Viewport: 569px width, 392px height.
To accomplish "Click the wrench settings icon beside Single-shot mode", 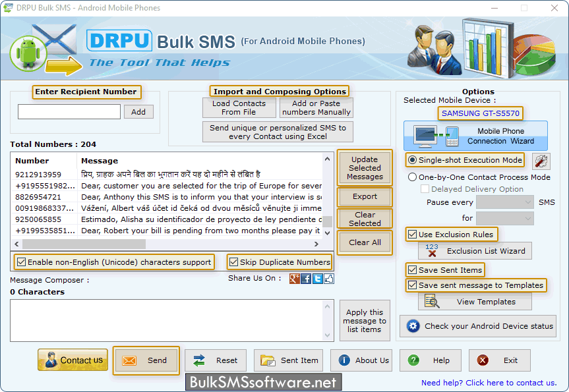I will 541,161.
